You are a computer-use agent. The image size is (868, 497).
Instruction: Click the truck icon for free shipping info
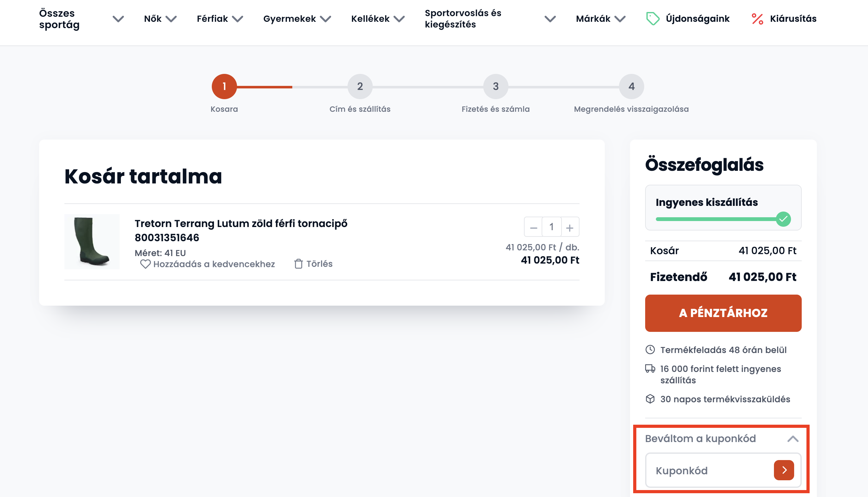tap(650, 368)
